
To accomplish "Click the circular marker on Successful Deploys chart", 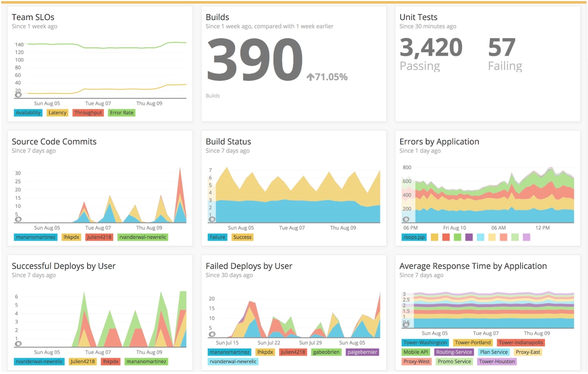I will click(18, 344).
